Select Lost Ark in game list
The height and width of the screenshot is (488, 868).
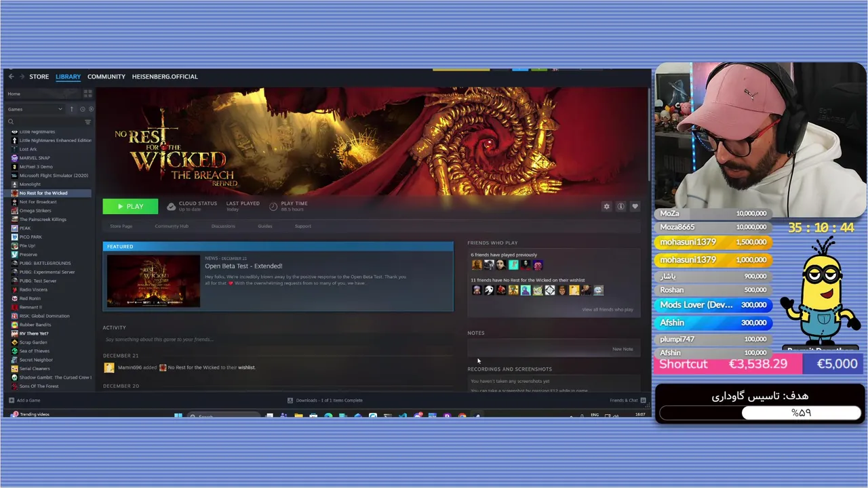pos(28,149)
